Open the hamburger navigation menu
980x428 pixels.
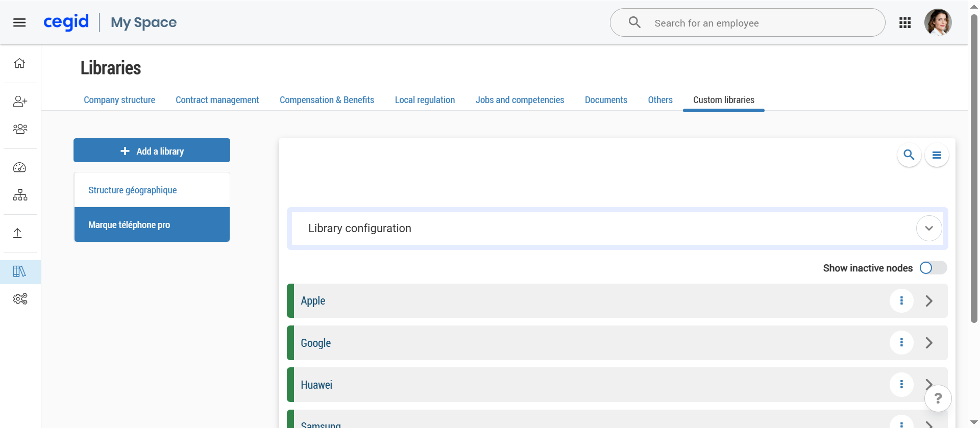(x=19, y=22)
